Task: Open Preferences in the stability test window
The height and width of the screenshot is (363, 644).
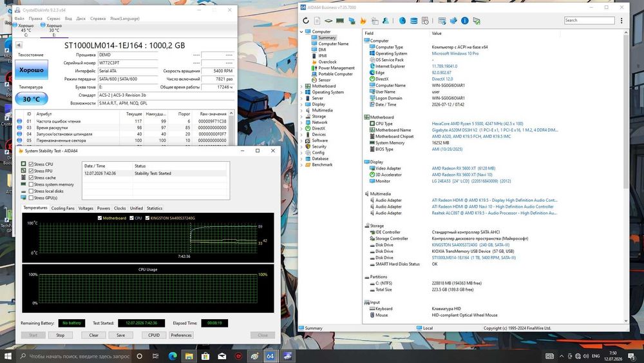Action: click(x=181, y=335)
